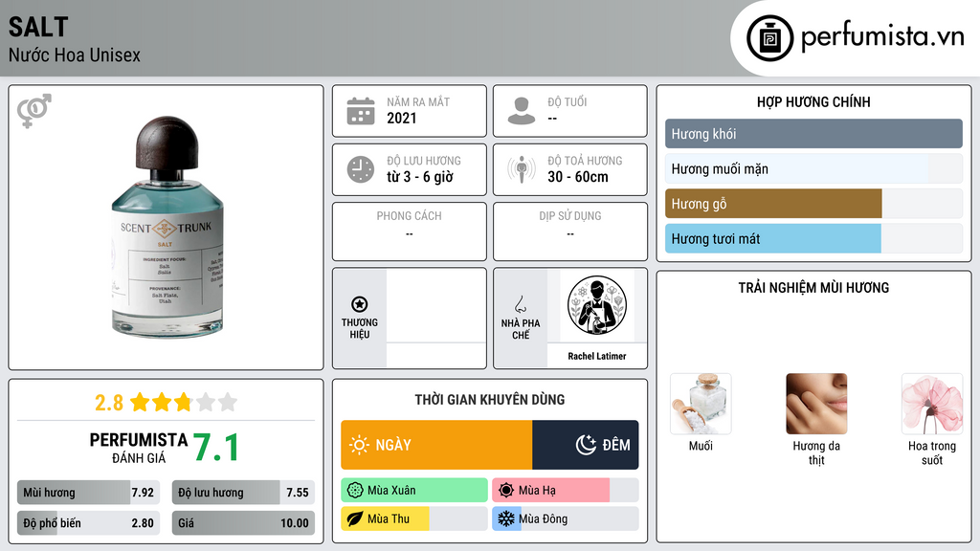Click the Mùa Hạ season bar

(x=565, y=491)
